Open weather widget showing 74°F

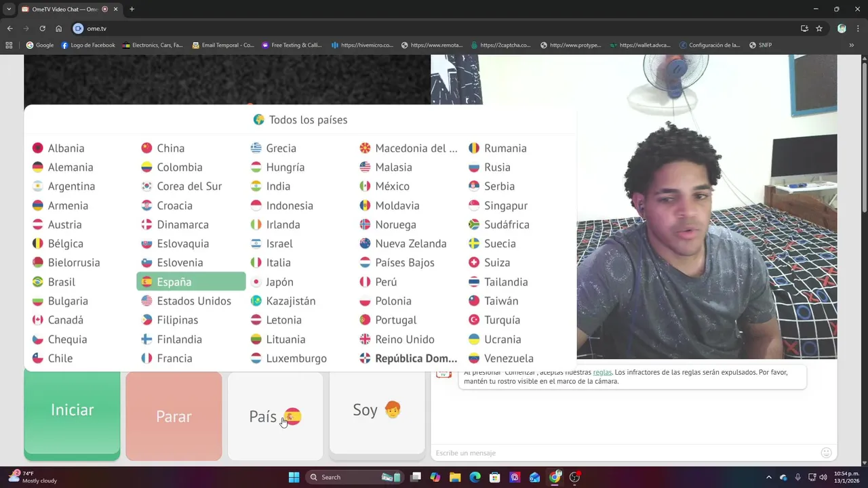(x=33, y=477)
